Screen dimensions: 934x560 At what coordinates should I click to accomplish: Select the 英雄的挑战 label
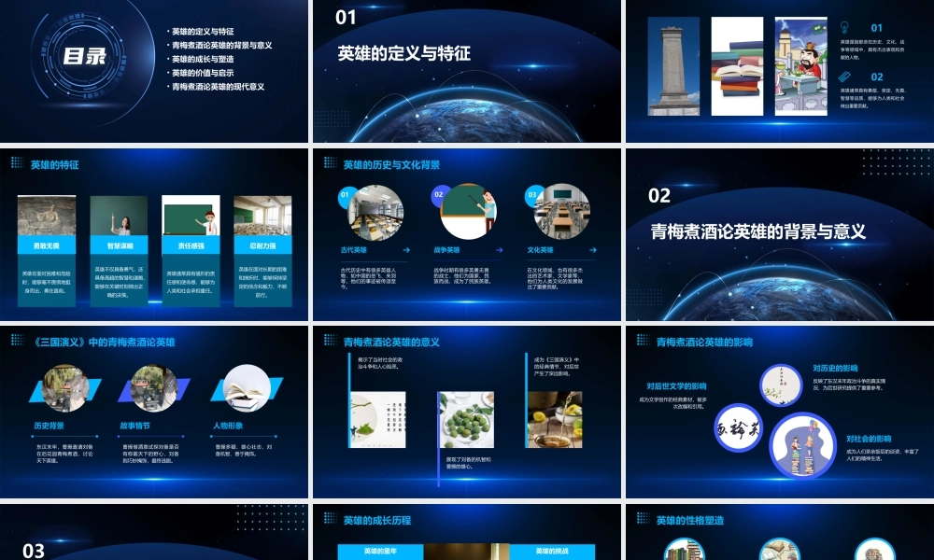[552, 551]
